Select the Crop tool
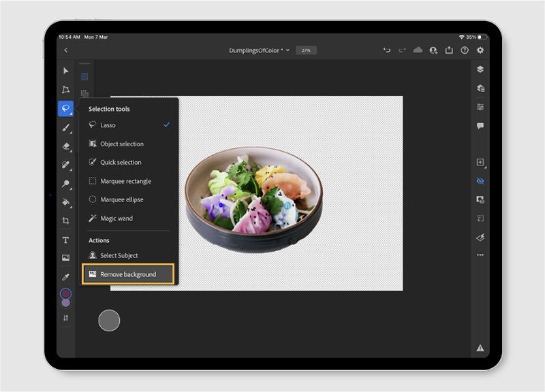The width and height of the screenshot is (545, 392). pyautogui.click(x=65, y=220)
